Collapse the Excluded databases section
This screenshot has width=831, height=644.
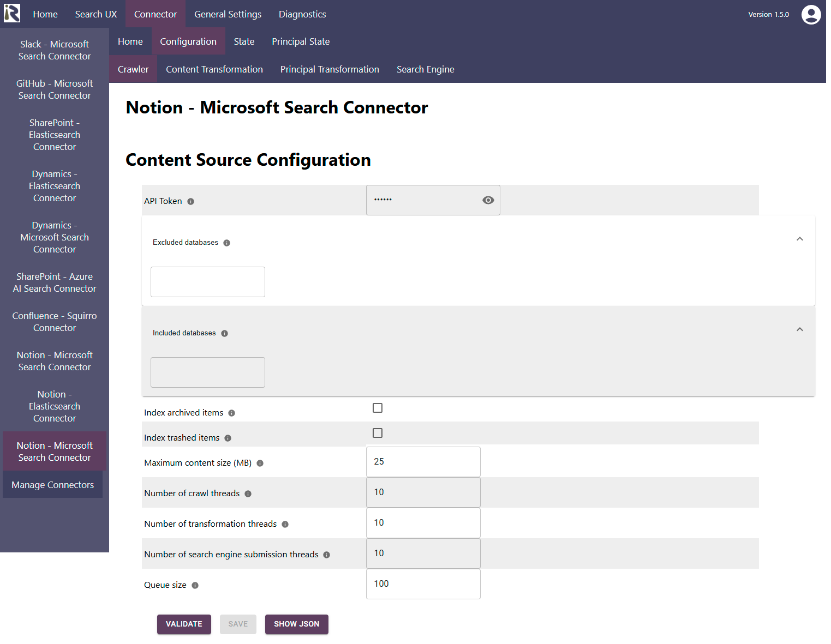pos(799,239)
